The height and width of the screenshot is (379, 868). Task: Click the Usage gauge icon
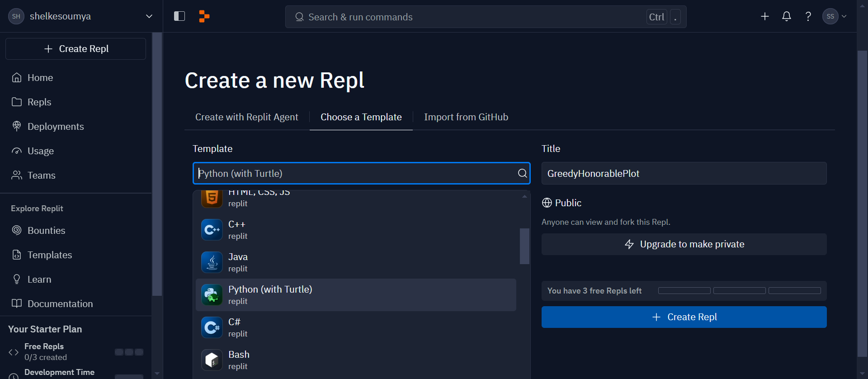pos(17,151)
